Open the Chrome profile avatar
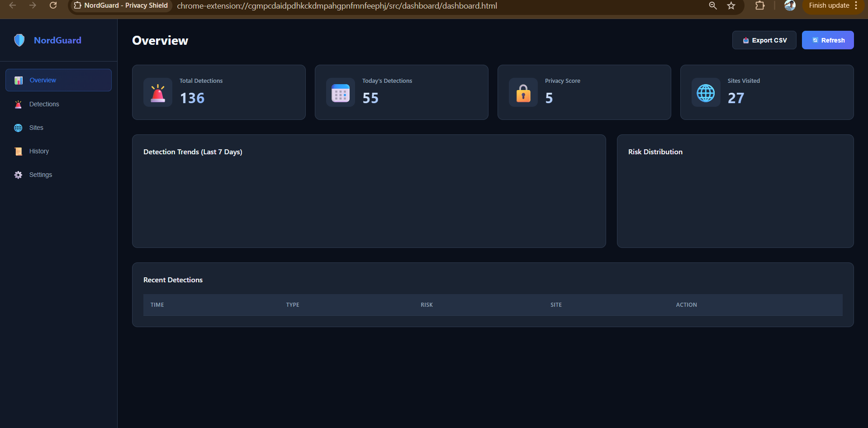 click(x=790, y=5)
